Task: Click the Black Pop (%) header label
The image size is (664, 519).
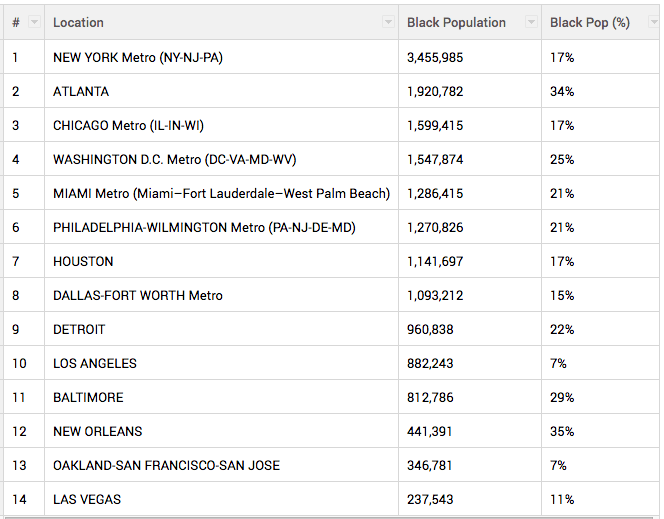Action: (589, 22)
